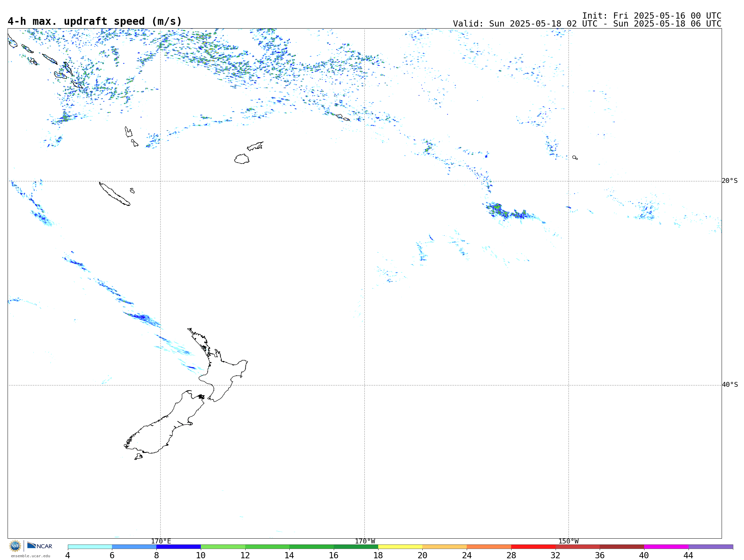Click the 150°W longitude label

point(569,541)
